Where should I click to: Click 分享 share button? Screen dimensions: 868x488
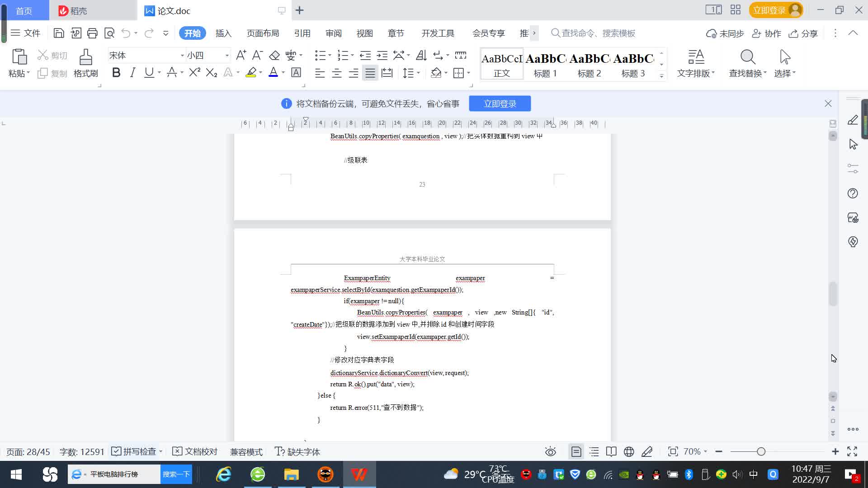[803, 33]
